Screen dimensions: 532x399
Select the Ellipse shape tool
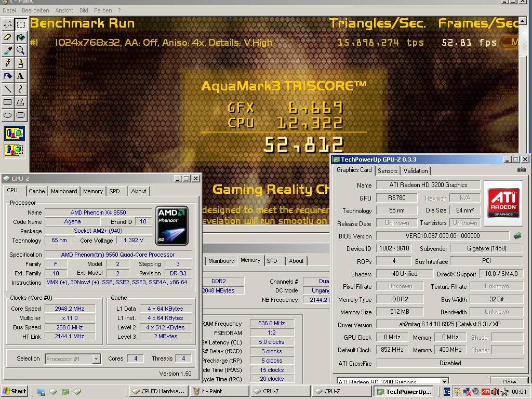coord(8,115)
